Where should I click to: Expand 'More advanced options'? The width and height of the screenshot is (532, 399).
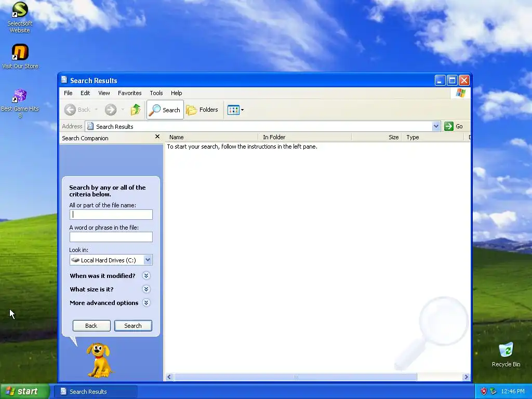point(146,303)
